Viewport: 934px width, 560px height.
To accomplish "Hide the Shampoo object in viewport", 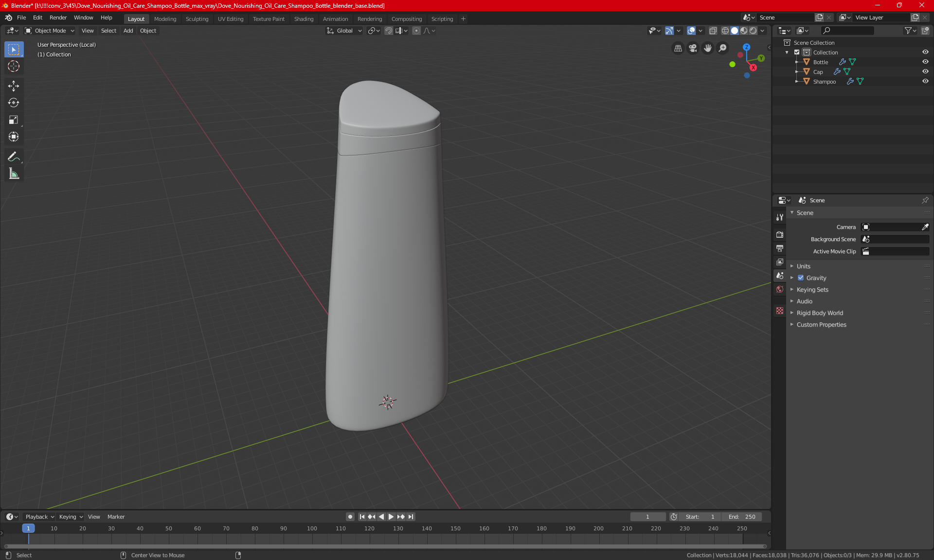I will [925, 81].
